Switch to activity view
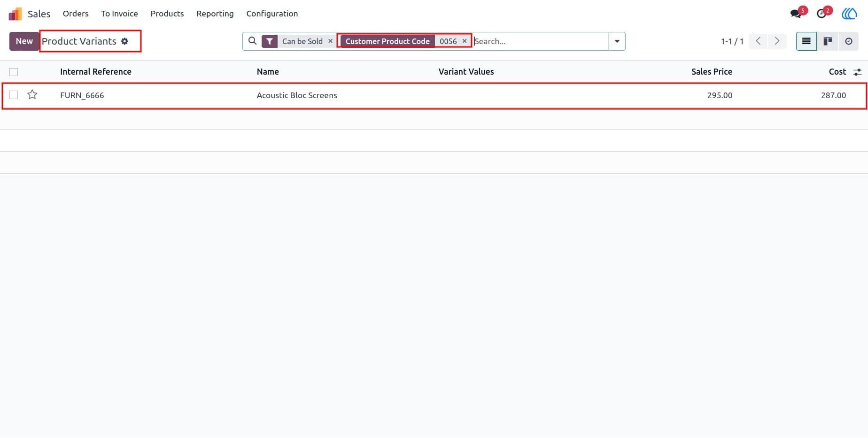The height and width of the screenshot is (438, 868). point(848,41)
